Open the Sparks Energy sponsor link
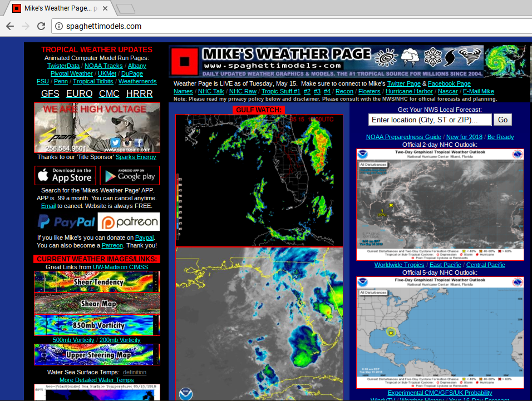The height and width of the screenshot is (401, 532). (136, 157)
